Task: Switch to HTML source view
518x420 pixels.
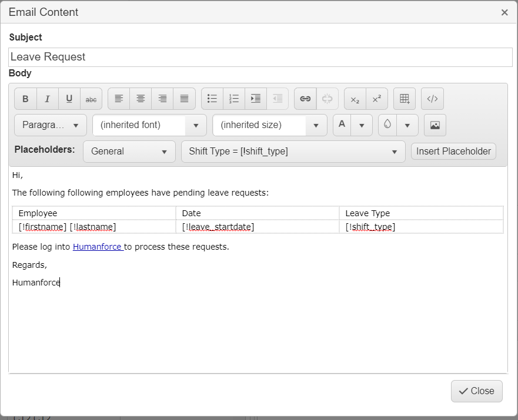Action: 432,99
